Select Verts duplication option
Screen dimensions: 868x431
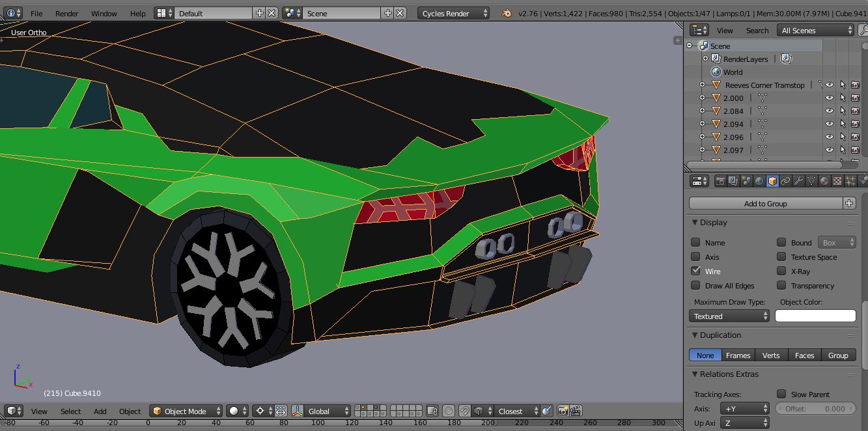click(x=771, y=355)
